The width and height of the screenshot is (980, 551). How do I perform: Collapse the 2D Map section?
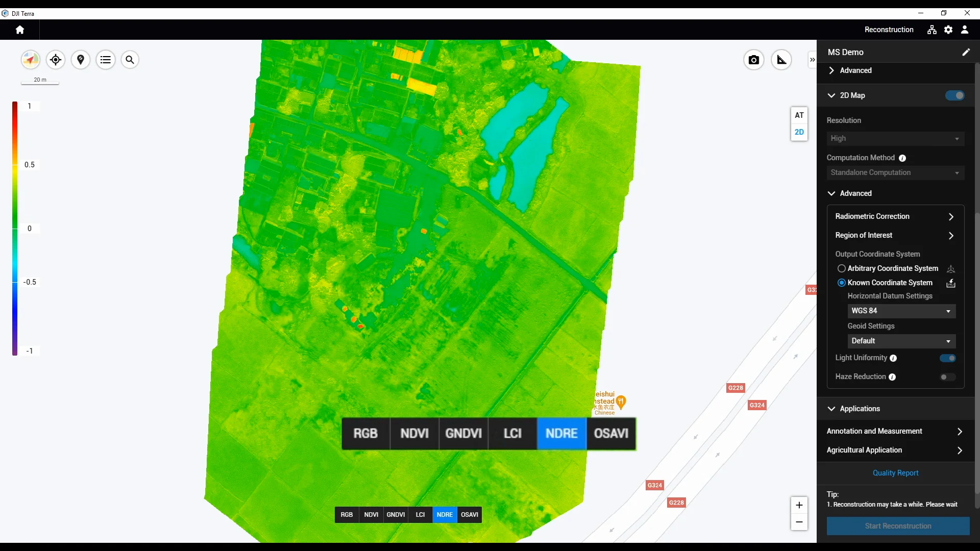[831, 95]
